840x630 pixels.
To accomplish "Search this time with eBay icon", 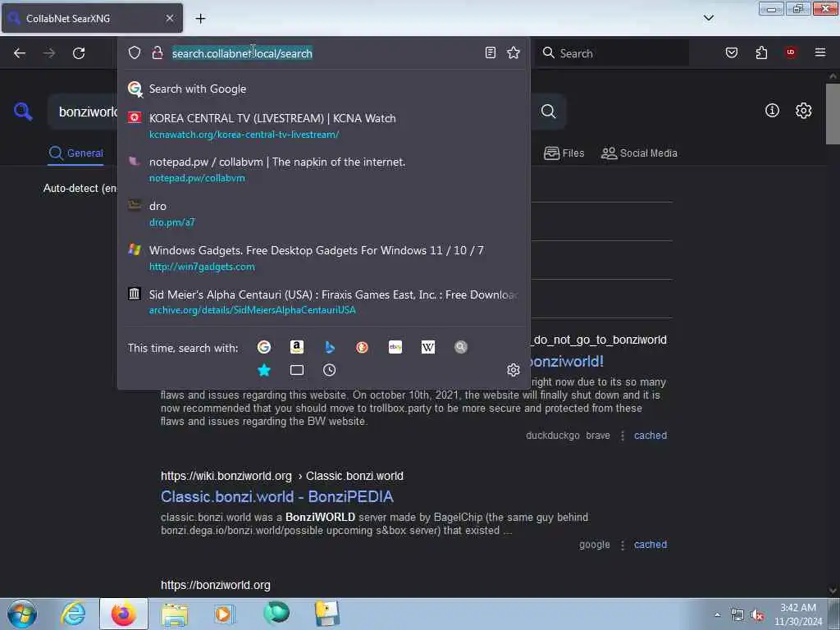I will [x=395, y=347].
